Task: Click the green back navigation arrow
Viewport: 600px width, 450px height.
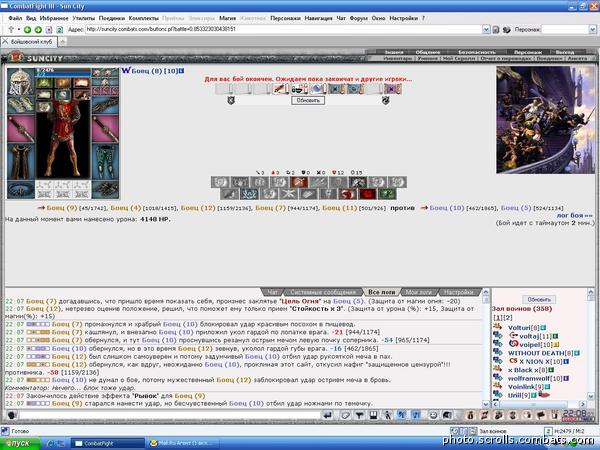Action: pyautogui.click(x=27, y=29)
